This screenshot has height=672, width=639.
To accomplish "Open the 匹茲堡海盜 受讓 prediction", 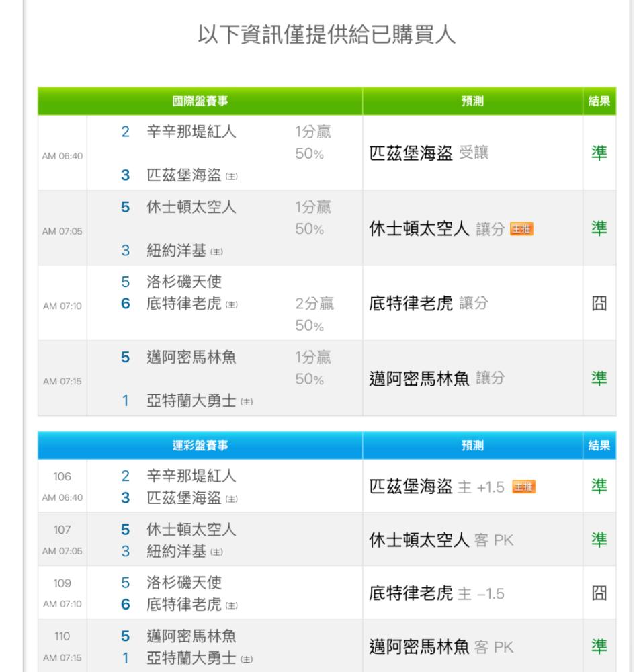I will click(x=429, y=153).
